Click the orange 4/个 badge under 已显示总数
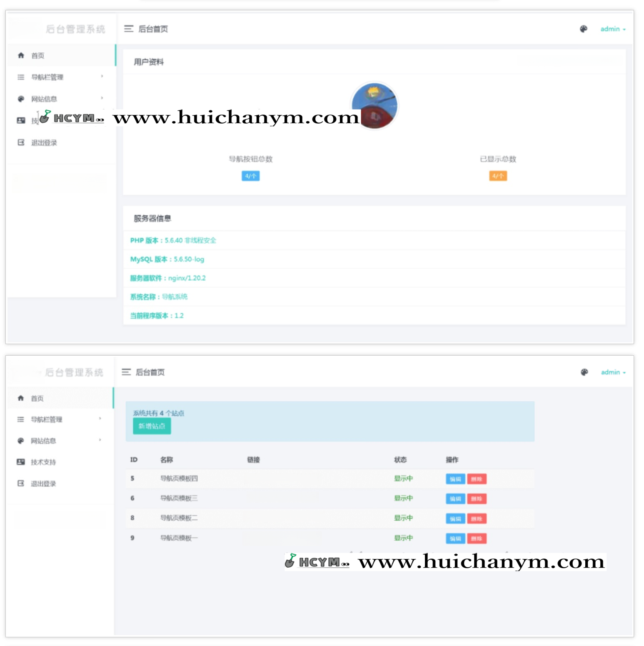The width and height of the screenshot is (644, 646). 498,176
